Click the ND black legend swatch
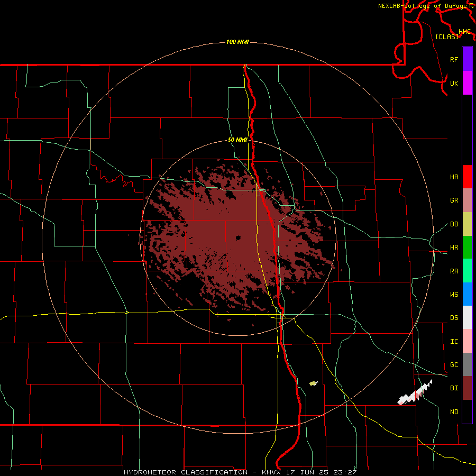Viewport: 476px width, 476px height. [467, 411]
